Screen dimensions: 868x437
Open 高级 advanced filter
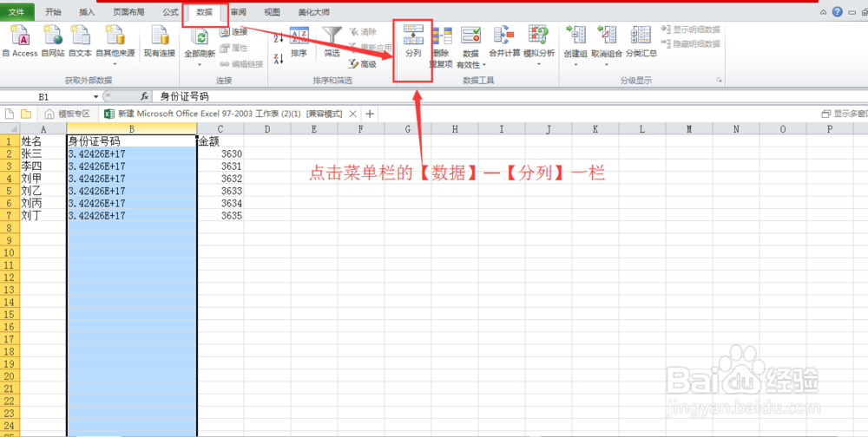point(363,64)
